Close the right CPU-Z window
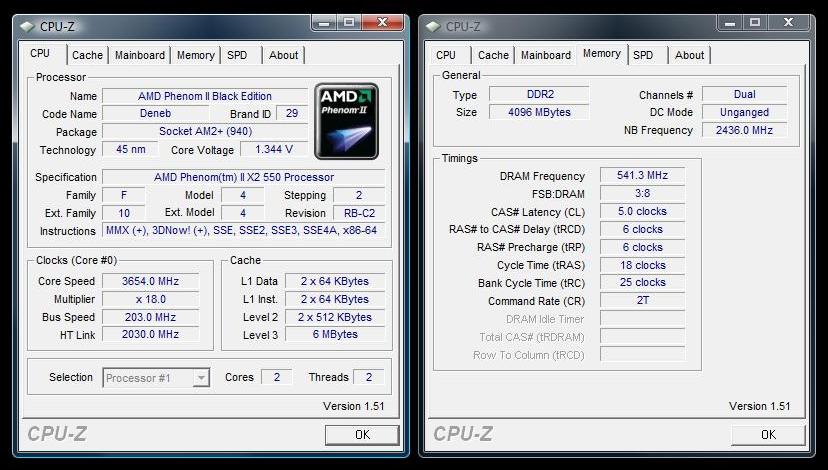This screenshot has width=828, height=470. click(788, 22)
